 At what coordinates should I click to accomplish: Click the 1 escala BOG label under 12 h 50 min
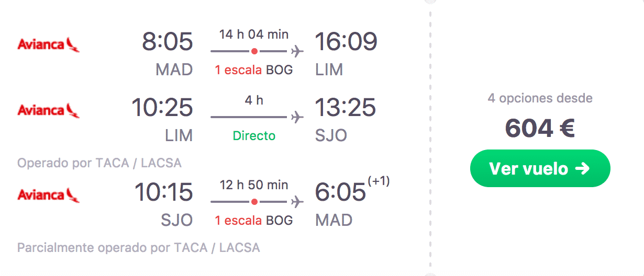(x=254, y=221)
